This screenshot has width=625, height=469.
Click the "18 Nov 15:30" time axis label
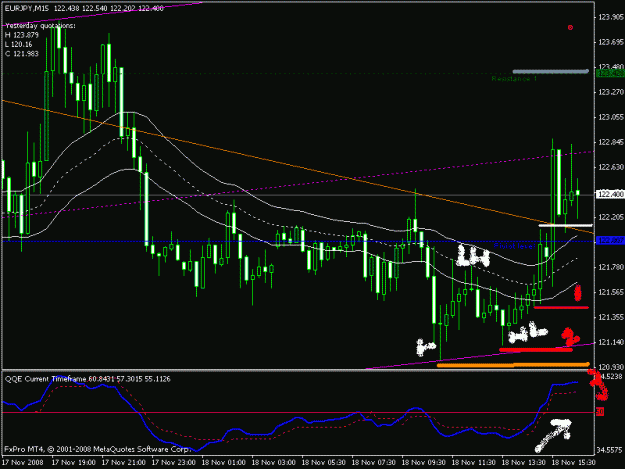pyautogui.click(x=573, y=463)
